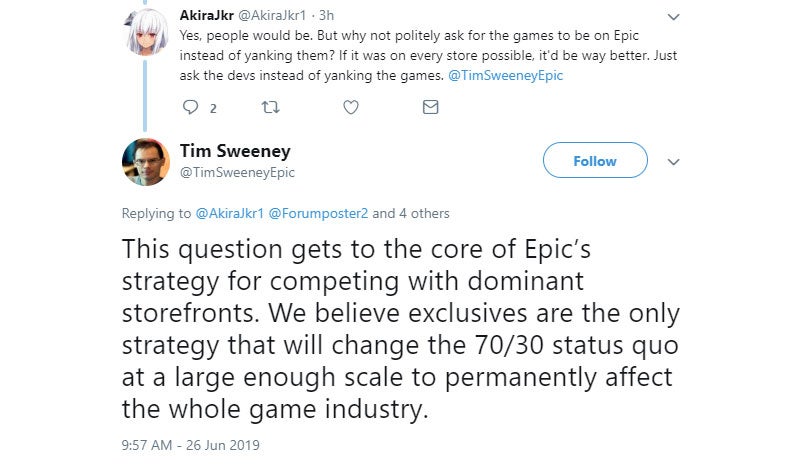This screenshot has width=800, height=466.
Task: Expand the chevron menu beside Follow button
Action: coord(674,161)
